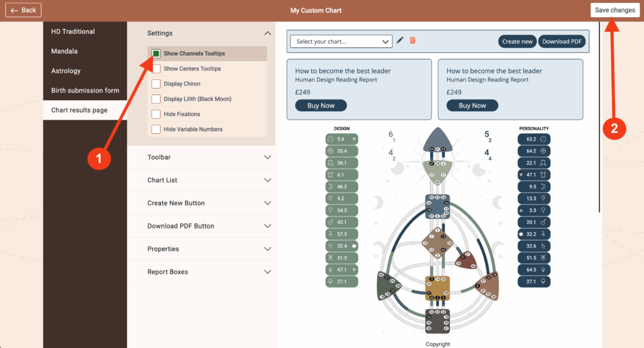Click the Earth symbol in Design 35.4

click(331, 151)
